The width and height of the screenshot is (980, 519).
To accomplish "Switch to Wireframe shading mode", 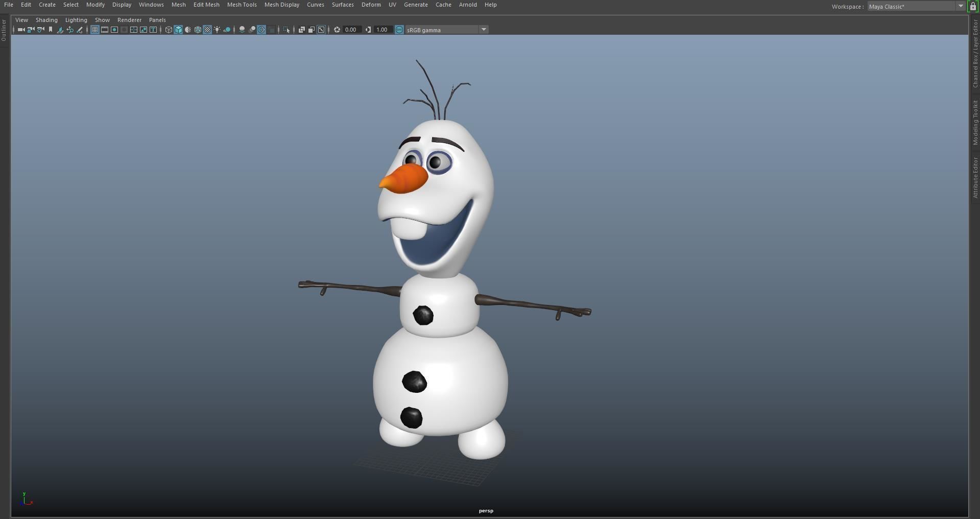I will 169,30.
